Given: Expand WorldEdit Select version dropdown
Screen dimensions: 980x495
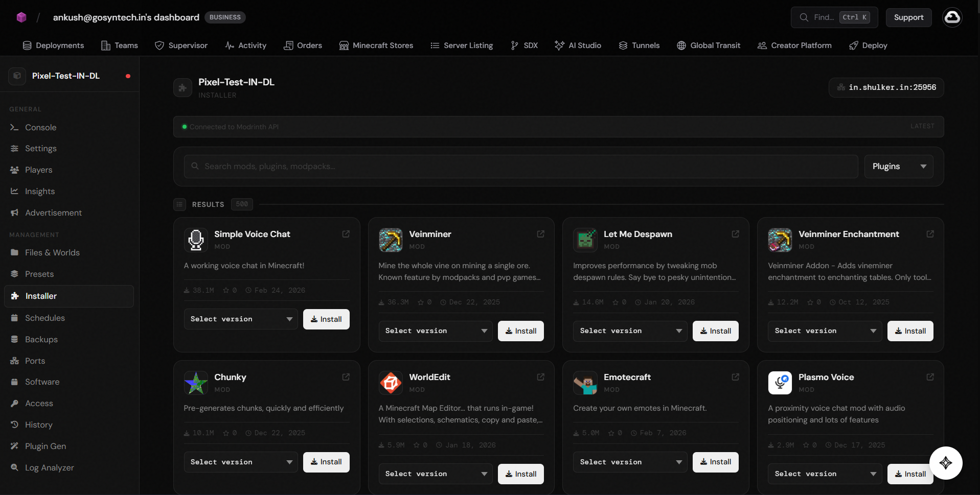Looking at the screenshot, I should click(436, 474).
